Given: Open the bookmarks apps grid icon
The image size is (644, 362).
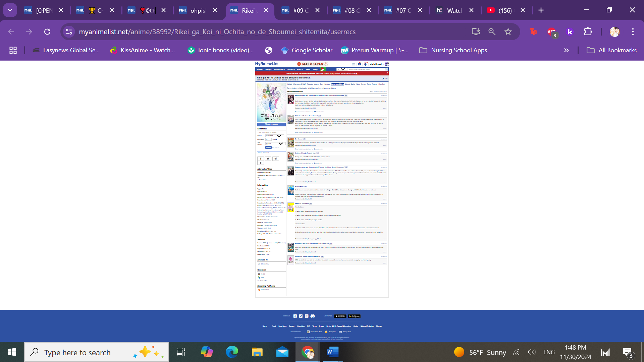Looking at the screenshot, I should click(x=13, y=50).
